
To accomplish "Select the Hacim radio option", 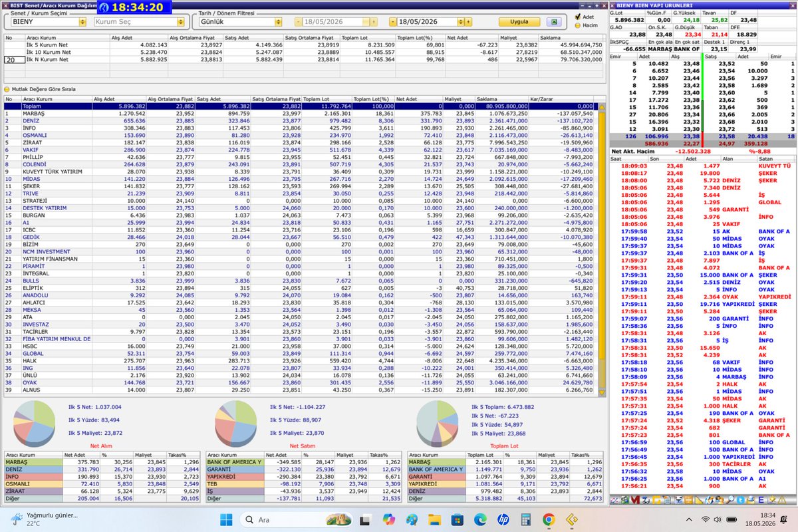I will (577, 25).
